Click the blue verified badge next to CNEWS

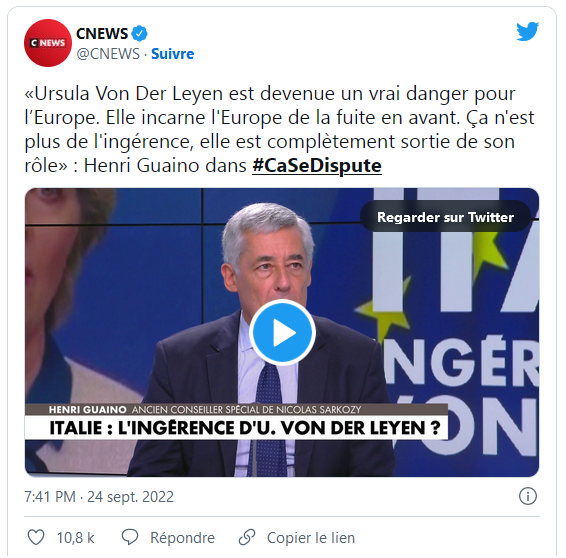point(139,34)
